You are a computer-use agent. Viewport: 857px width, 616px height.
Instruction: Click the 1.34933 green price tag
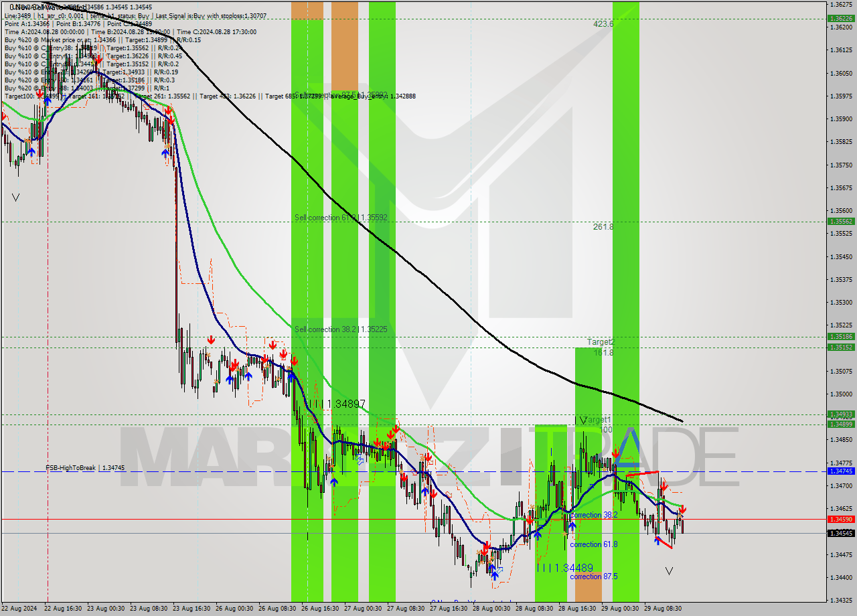pyautogui.click(x=840, y=414)
